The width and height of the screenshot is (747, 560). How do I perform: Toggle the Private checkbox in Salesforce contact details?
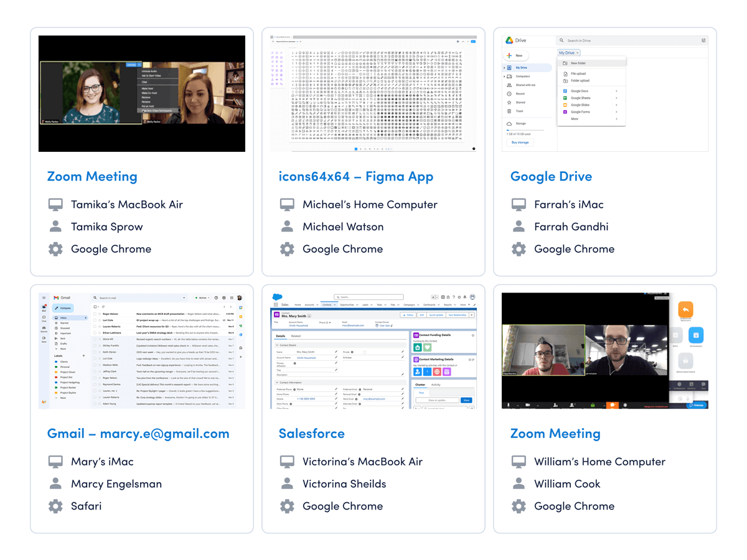pyautogui.click(x=365, y=352)
